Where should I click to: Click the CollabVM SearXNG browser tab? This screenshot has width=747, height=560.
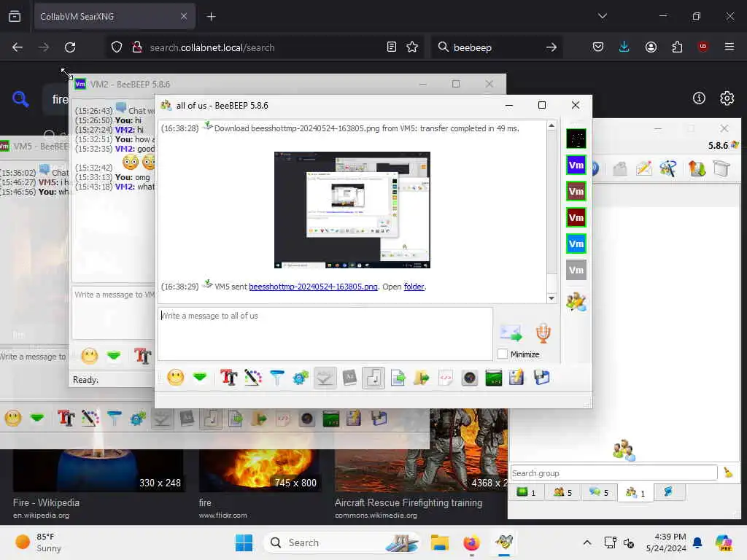pyautogui.click(x=113, y=16)
